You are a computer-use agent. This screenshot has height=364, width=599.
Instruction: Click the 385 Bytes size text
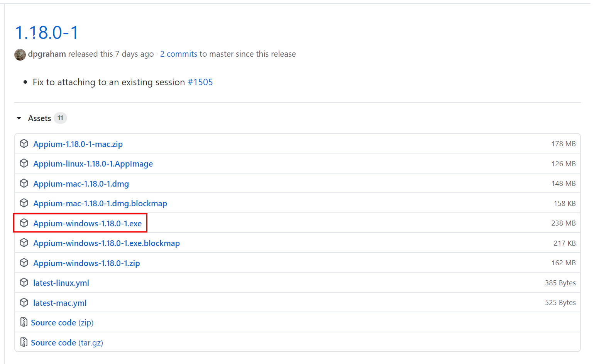(560, 283)
